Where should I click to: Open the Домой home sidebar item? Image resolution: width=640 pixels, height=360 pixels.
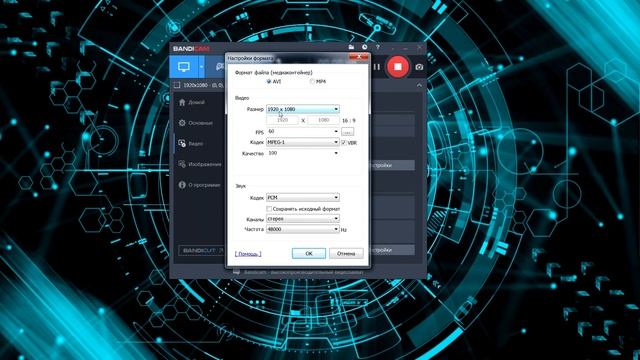[x=192, y=102]
